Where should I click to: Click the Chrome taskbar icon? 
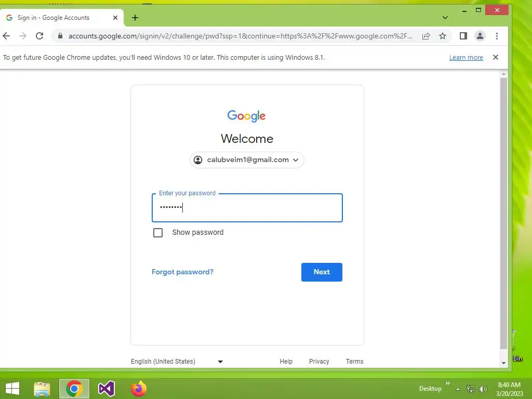[x=74, y=389]
